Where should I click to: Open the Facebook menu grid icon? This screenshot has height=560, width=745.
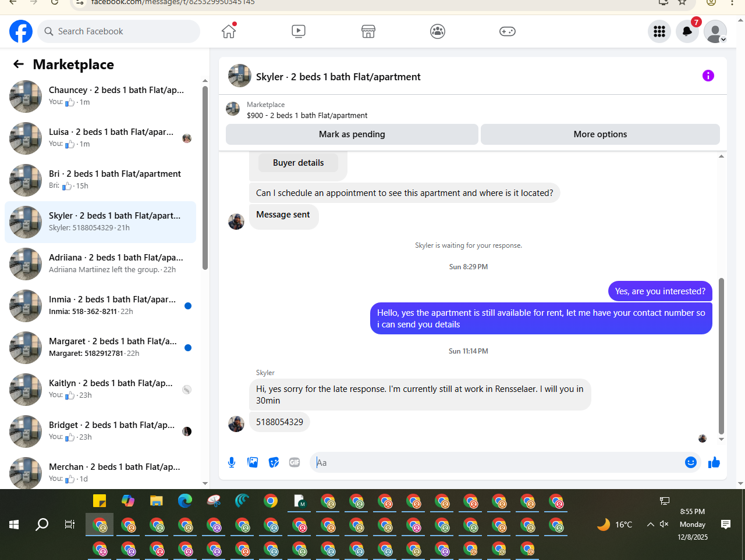pyautogui.click(x=659, y=31)
